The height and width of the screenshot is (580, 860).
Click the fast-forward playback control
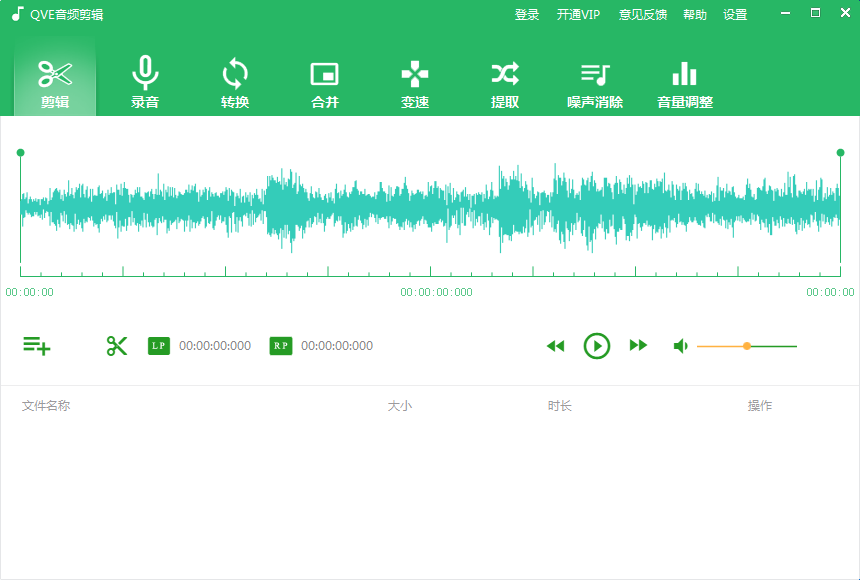pyautogui.click(x=638, y=345)
